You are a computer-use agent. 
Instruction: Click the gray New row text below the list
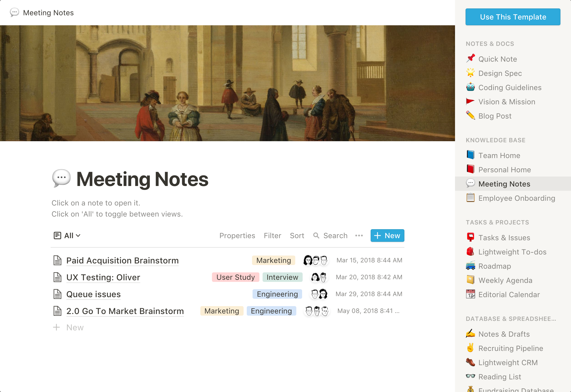pos(75,327)
